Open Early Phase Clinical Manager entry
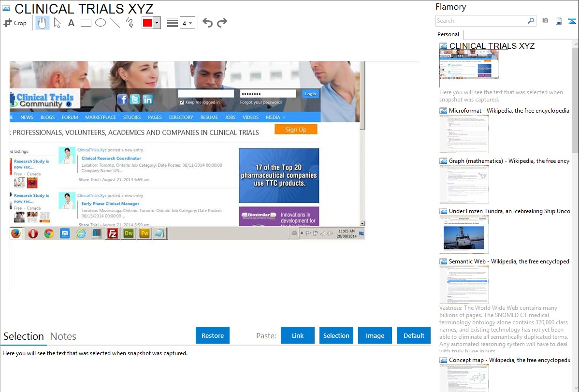Viewport: 579px width, 392px height. (110, 203)
